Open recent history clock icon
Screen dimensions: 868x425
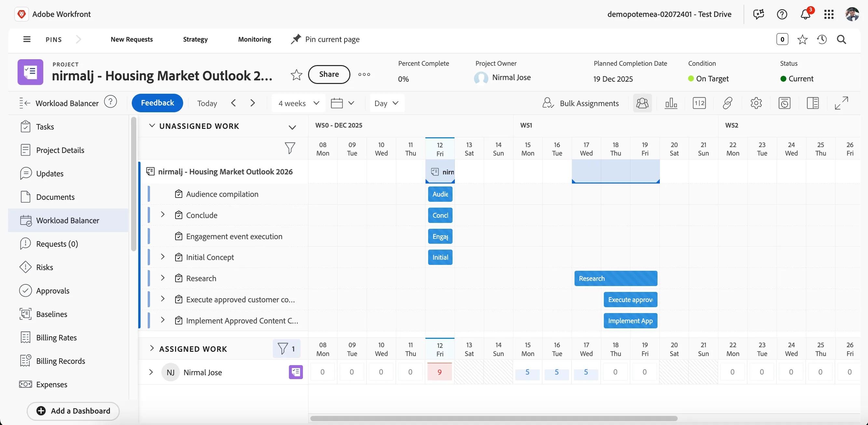point(821,39)
